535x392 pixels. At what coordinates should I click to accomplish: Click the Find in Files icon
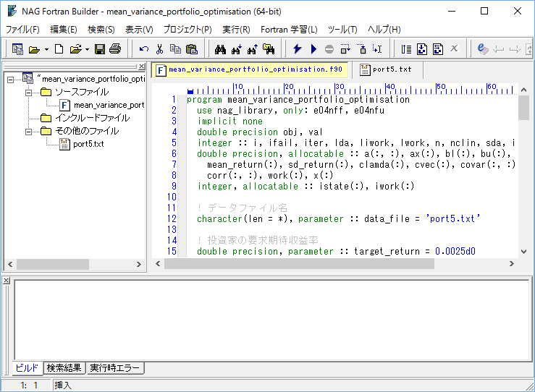click(x=269, y=49)
